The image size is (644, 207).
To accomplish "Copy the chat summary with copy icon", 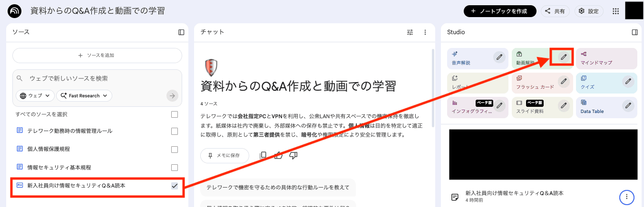I will [263, 155].
